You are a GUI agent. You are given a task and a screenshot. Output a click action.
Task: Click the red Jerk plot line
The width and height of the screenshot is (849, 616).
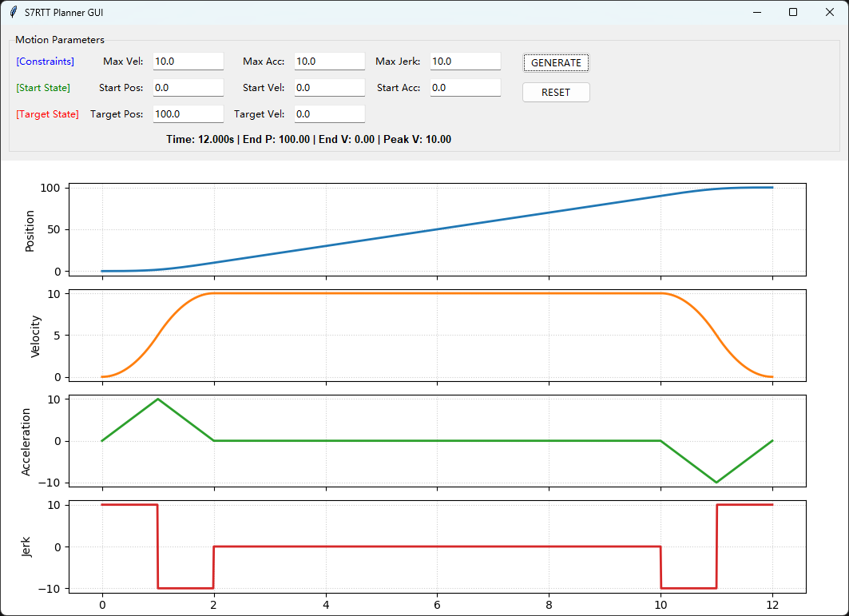tap(437, 546)
